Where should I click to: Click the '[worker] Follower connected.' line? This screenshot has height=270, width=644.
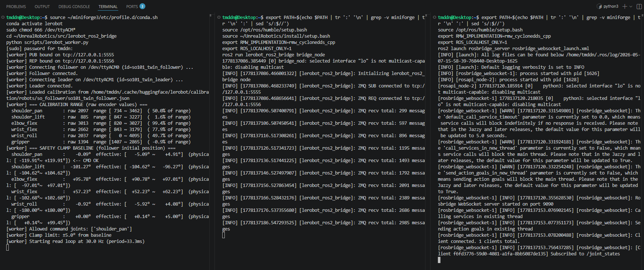(x=42, y=73)
